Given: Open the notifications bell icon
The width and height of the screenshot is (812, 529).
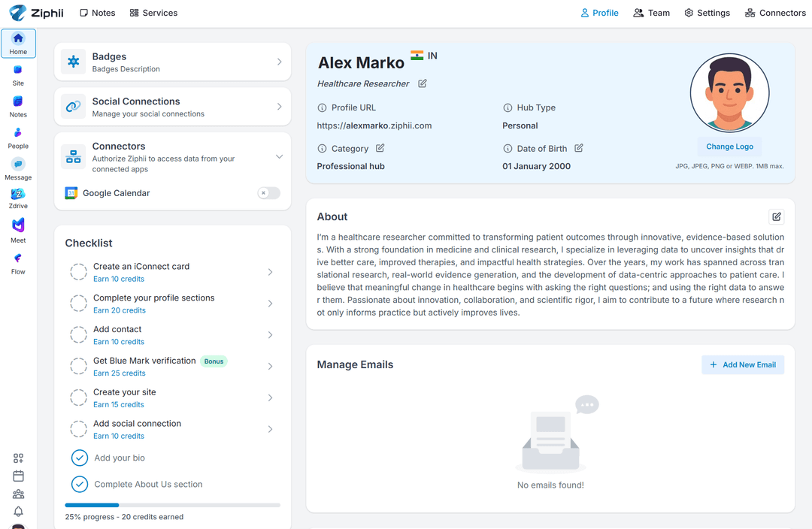Looking at the screenshot, I should 18,511.
